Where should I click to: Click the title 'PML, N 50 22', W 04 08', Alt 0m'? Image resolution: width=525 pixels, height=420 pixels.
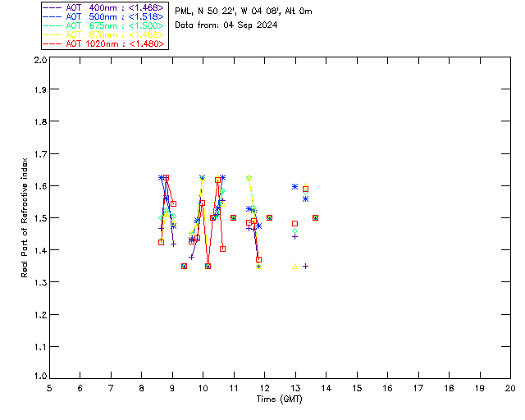[244, 11]
